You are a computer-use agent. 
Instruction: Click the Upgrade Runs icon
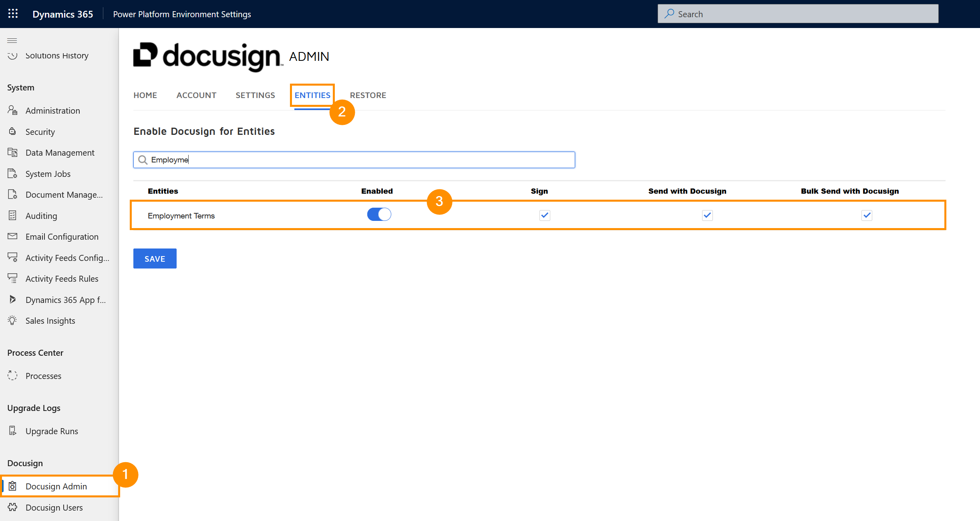tap(12, 431)
